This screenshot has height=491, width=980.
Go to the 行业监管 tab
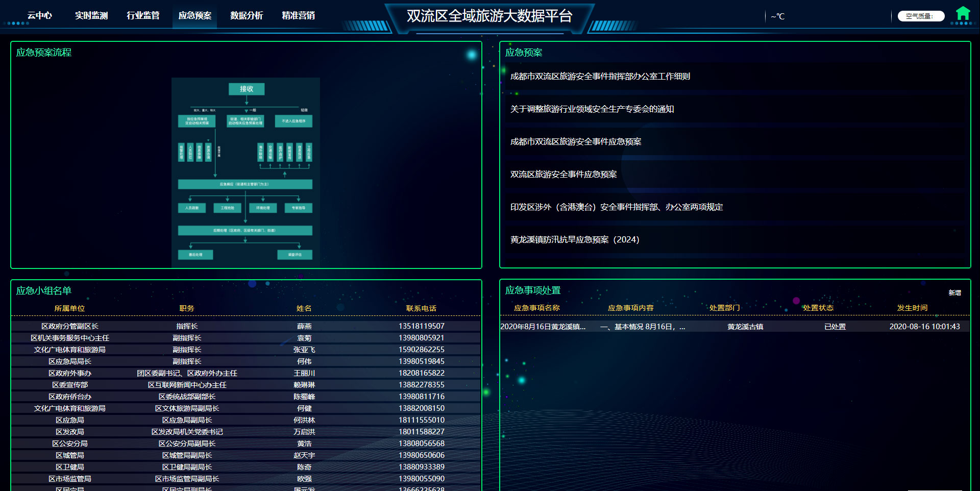tap(143, 16)
